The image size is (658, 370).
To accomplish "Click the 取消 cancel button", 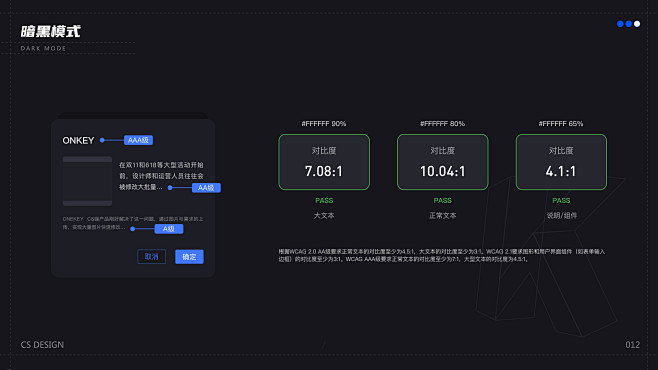I will (151, 257).
